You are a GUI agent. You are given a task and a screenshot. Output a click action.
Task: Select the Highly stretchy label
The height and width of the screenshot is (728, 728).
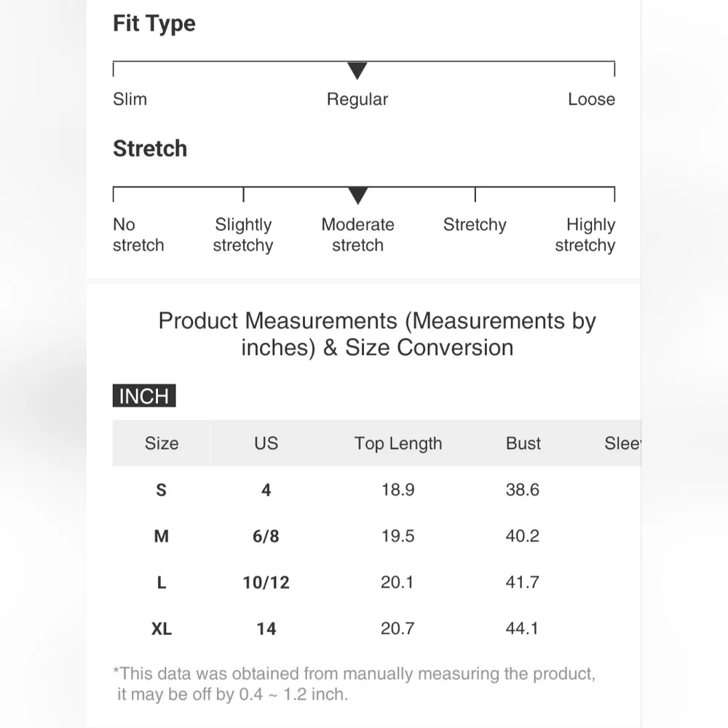tap(586, 234)
